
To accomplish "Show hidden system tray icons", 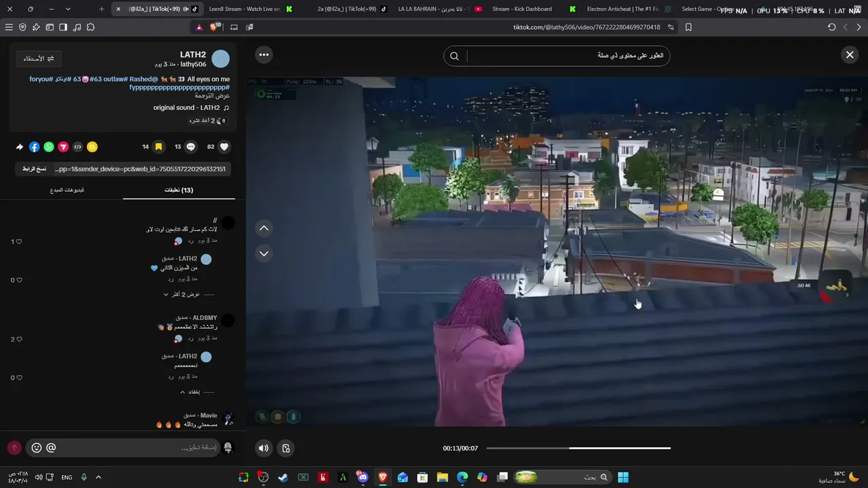I will (98, 477).
